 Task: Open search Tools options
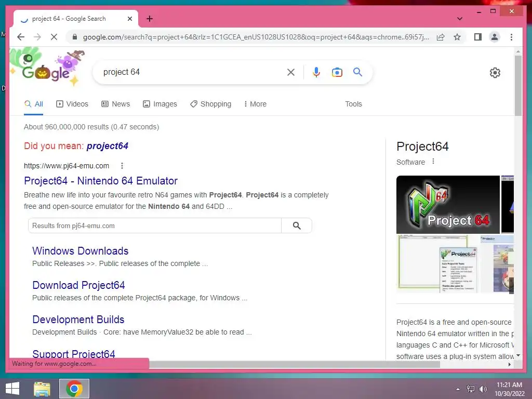tap(353, 104)
